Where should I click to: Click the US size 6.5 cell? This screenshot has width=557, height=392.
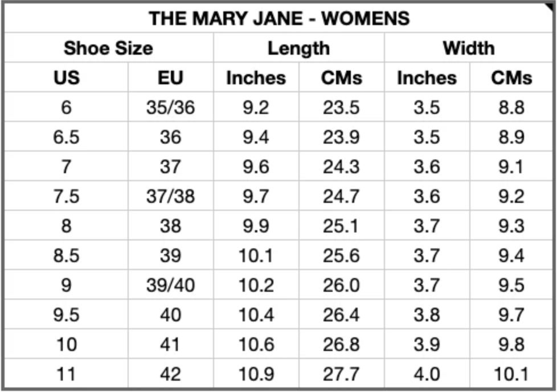[x=66, y=137]
